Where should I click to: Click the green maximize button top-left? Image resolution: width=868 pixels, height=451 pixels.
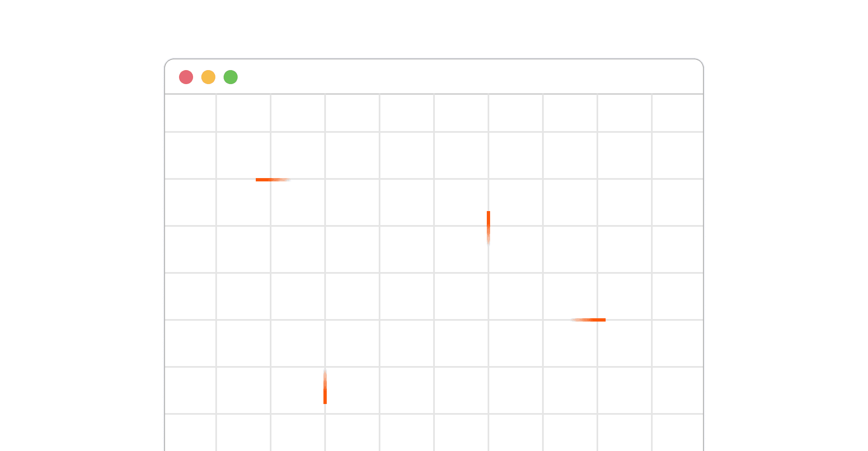click(231, 76)
